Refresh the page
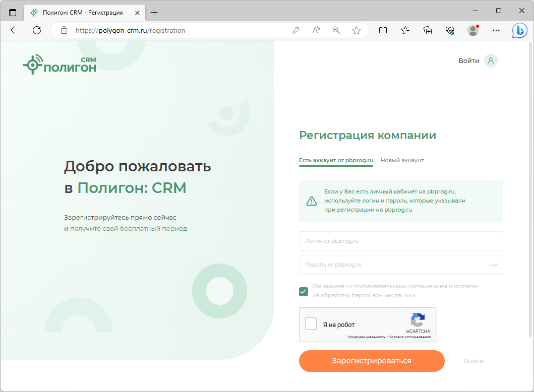Image resolution: width=534 pixels, height=392 pixels. click(37, 30)
